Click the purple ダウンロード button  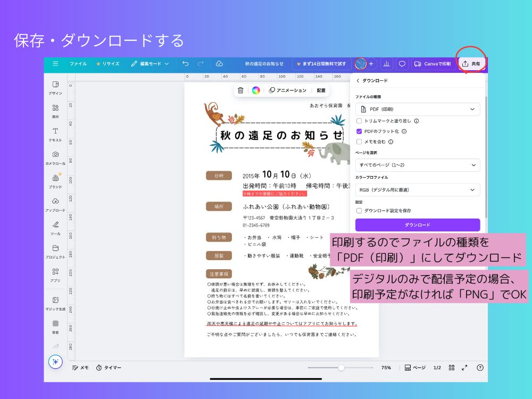pos(417,225)
